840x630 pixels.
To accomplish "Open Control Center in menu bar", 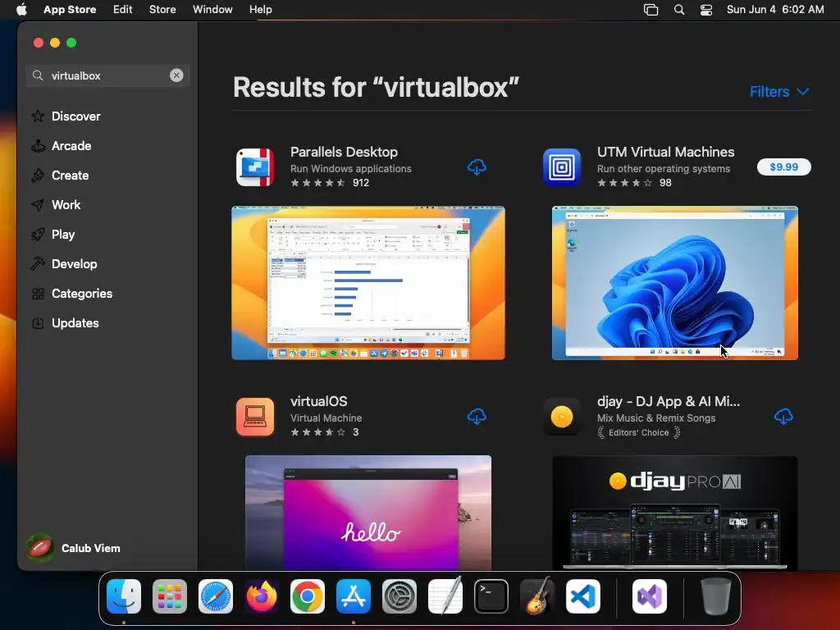I will point(706,10).
